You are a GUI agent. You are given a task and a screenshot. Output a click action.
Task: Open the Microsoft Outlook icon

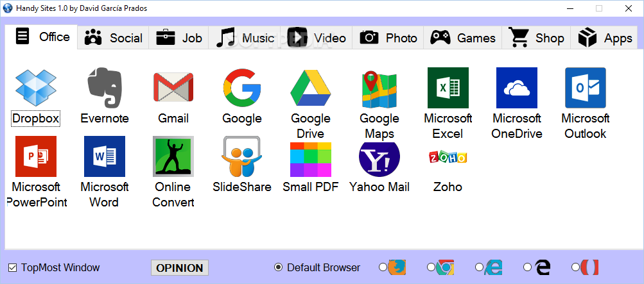click(x=586, y=88)
